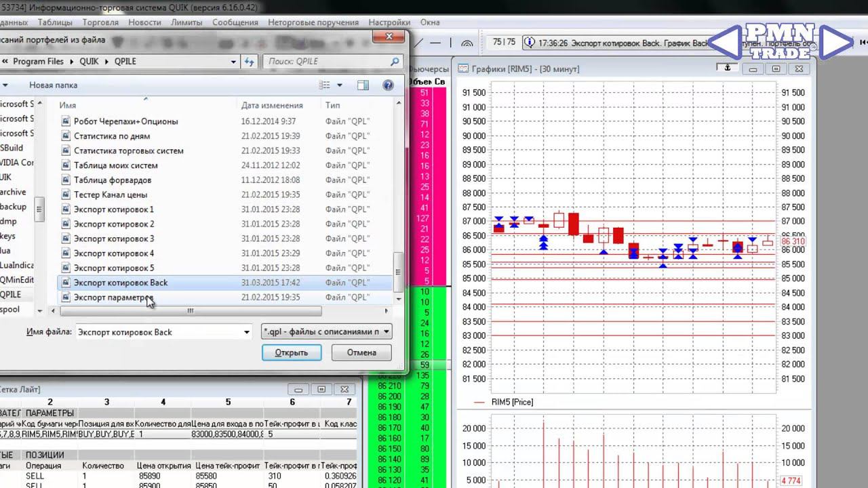Screen dimensions: 868x488
Task: Expand the arrow after QUIK in path
Action: [x=106, y=61]
